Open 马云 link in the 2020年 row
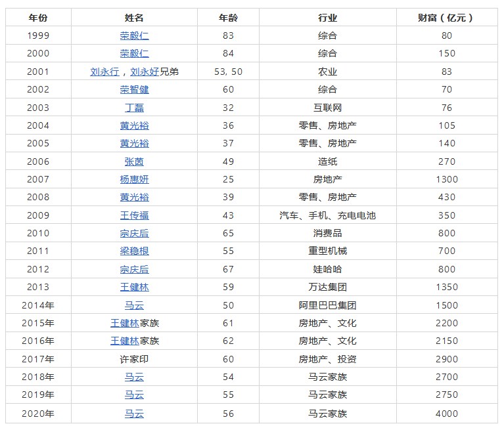This screenshot has width=504, height=428. click(x=134, y=414)
